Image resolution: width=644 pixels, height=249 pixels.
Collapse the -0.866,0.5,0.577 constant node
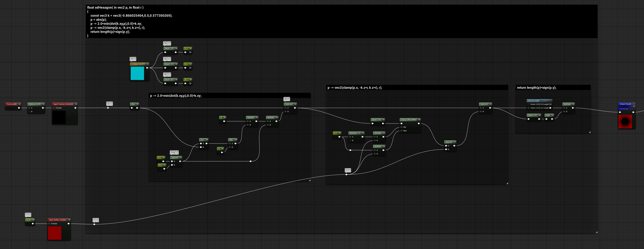(x=148, y=64)
